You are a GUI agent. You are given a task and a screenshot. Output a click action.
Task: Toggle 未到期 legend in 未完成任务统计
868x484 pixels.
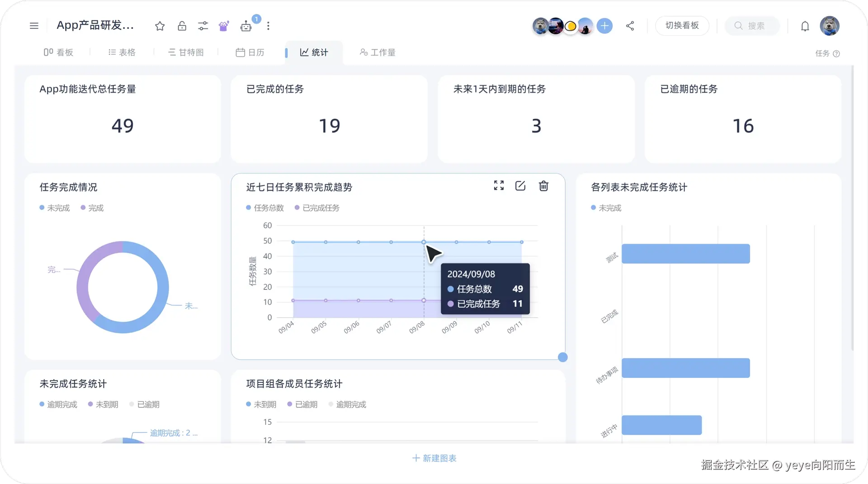point(103,404)
